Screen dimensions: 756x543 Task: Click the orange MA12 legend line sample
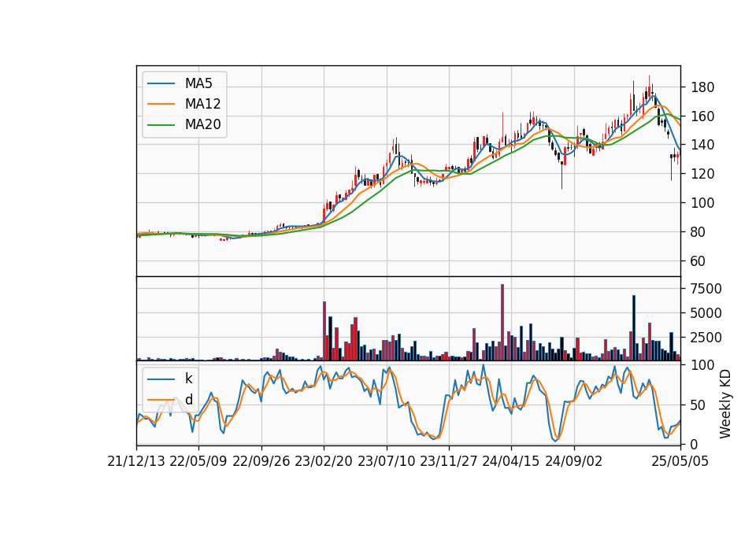[161, 104]
